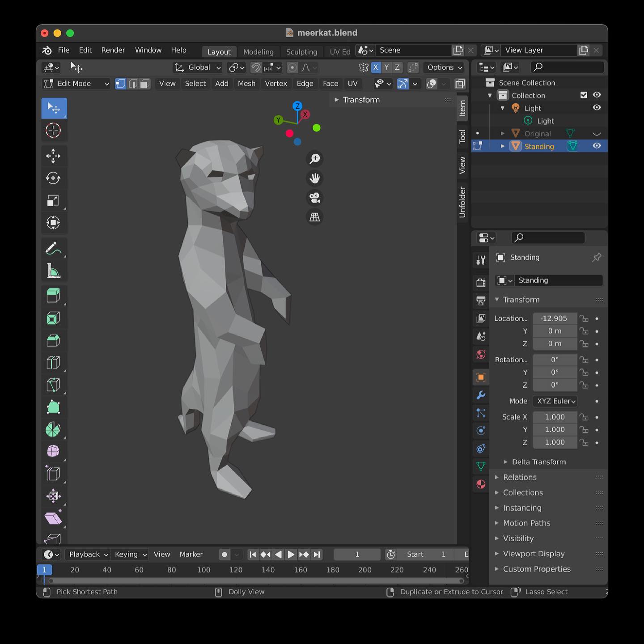The width and height of the screenshot is (644, 644).
Task: Click the zoom viewport magnifier icon
Action: 315,158
